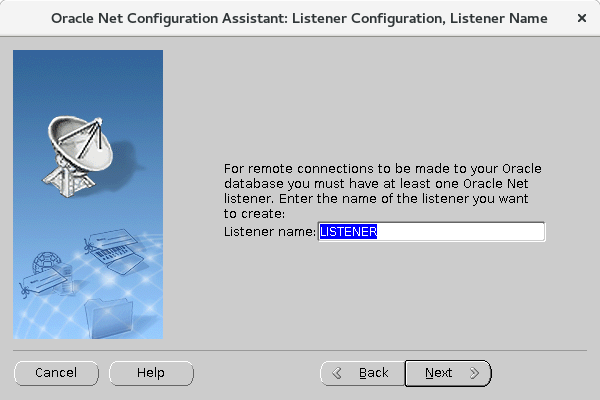The height and width of the screenshot is (400, 600).
Task: Click the remote connections description paragraph
Action: click(x=383, y=191)
